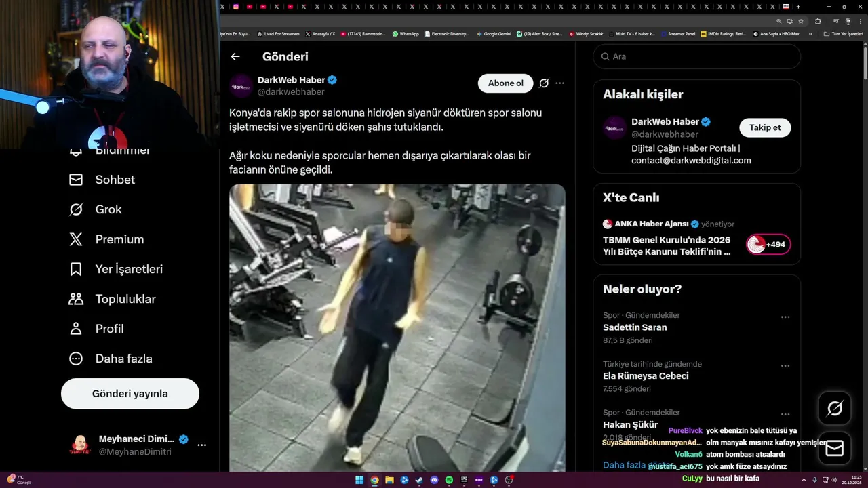
Task: Click the Abone ol button
Action: [506, 83]
